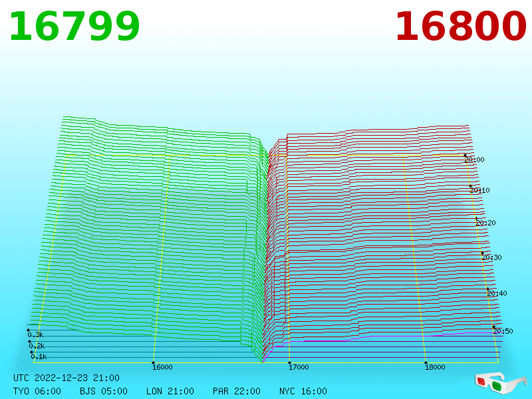Select the green bid price 16799
The image size is (532, 399).
pyautogui.click(x=74, y=27)
